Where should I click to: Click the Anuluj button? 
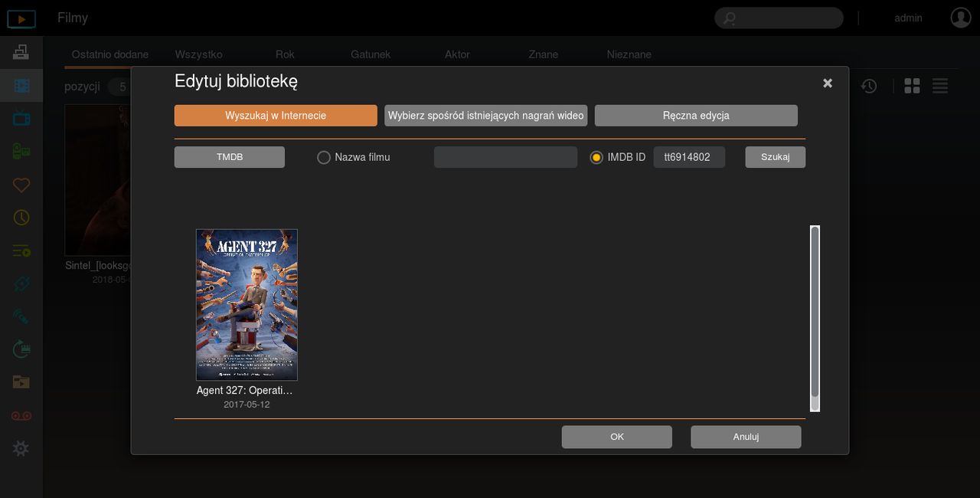(x=746, y=437)
